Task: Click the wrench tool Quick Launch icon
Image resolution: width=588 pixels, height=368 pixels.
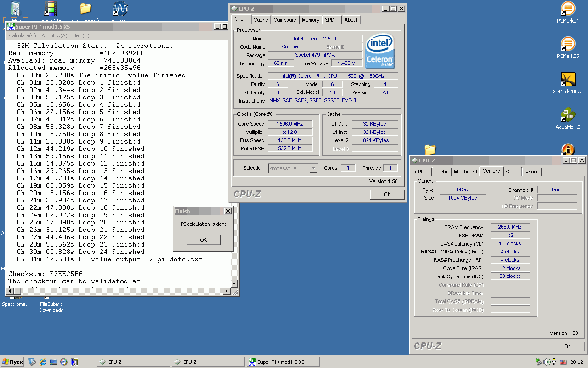Action: (32, 362)
